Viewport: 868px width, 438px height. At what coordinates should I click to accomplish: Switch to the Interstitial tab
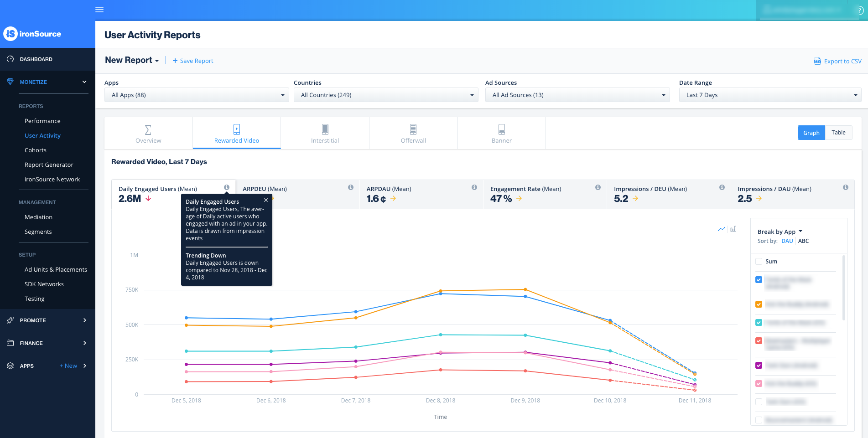tap(325, 134)
